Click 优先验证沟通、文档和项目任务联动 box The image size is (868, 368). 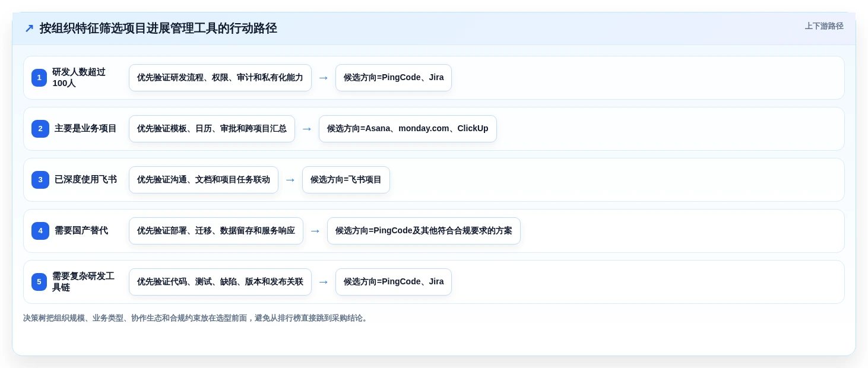(x=204, y=180)
